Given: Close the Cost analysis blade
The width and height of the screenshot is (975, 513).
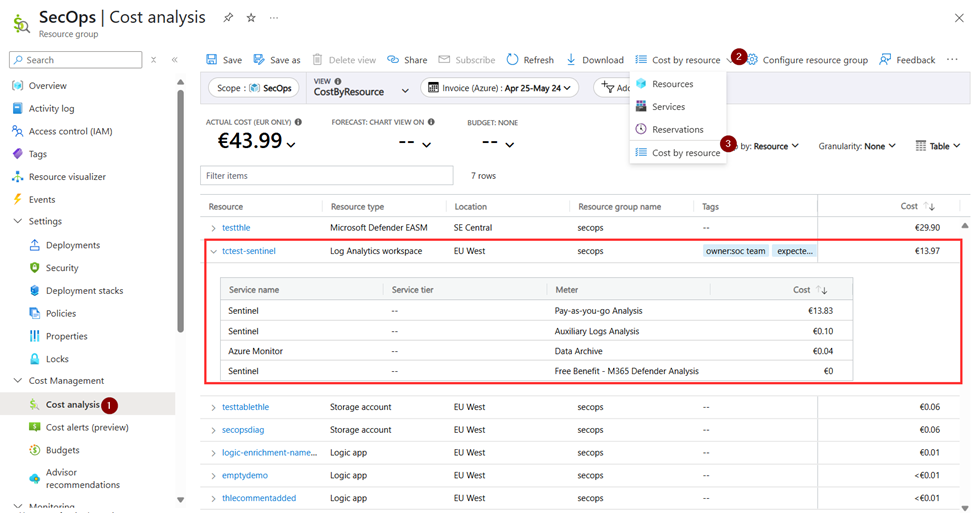Looking at the screenshot, I should [959, 18].
